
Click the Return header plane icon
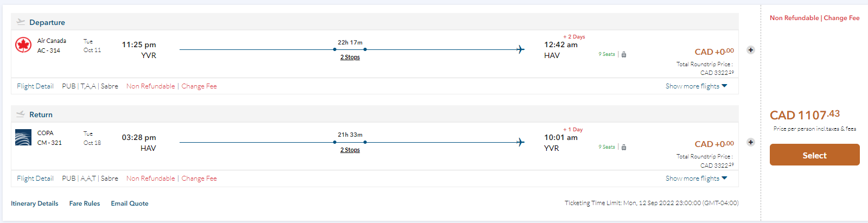pos(21,114)
